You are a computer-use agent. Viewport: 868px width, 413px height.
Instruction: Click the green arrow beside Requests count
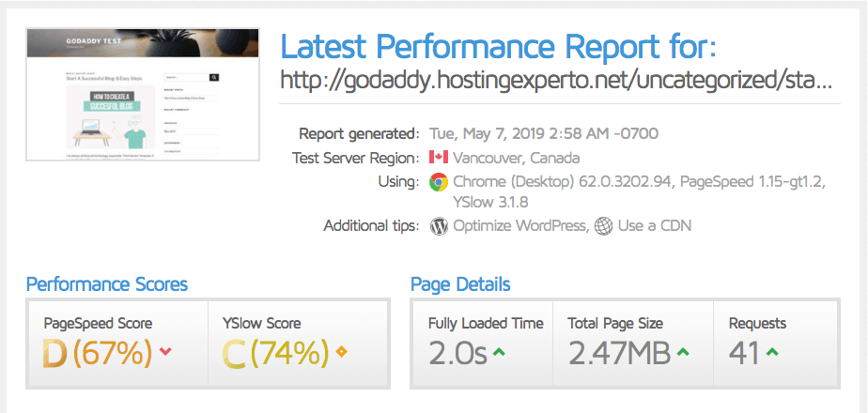coord(772,351)
